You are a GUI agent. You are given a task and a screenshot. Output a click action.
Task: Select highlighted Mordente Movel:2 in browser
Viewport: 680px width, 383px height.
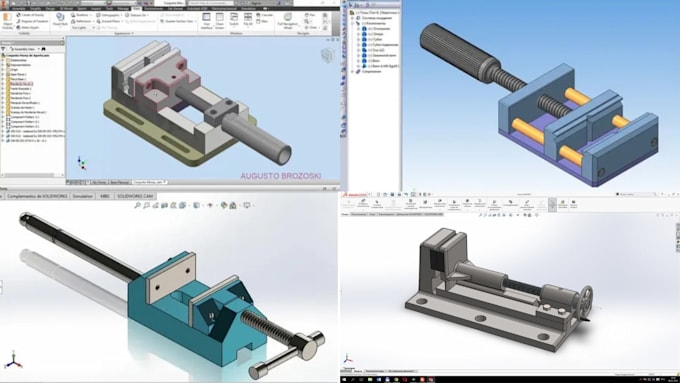(21, 84)
